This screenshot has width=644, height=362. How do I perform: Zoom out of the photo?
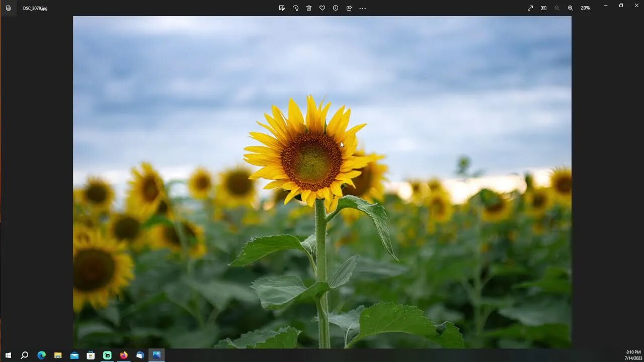(x=557, y=8)
